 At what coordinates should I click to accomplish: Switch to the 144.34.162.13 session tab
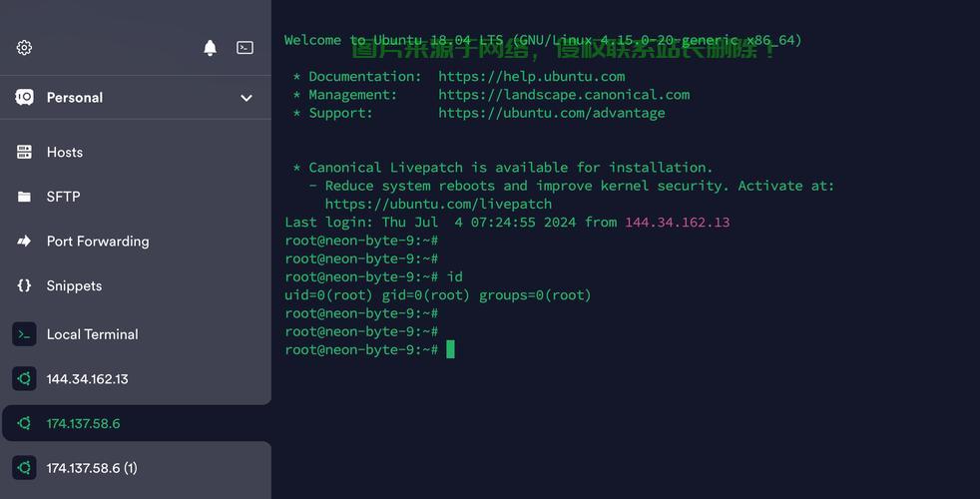(x=87, y=379)
